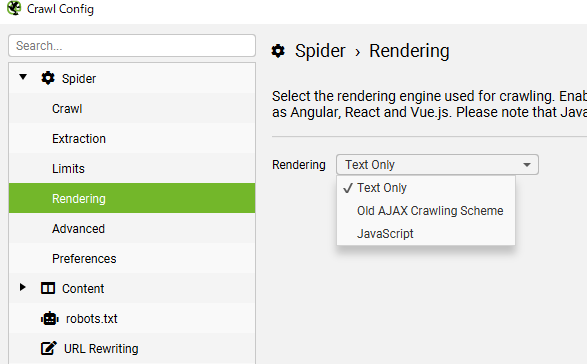Click the Content columns icon

tap(48, 288)
